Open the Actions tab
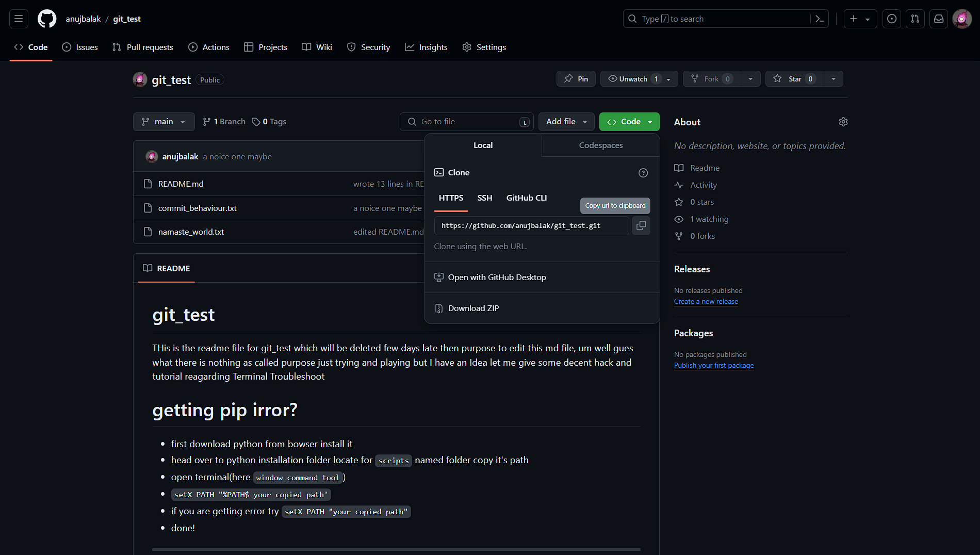Screen dimensions: 980x555 pos(209,47)
